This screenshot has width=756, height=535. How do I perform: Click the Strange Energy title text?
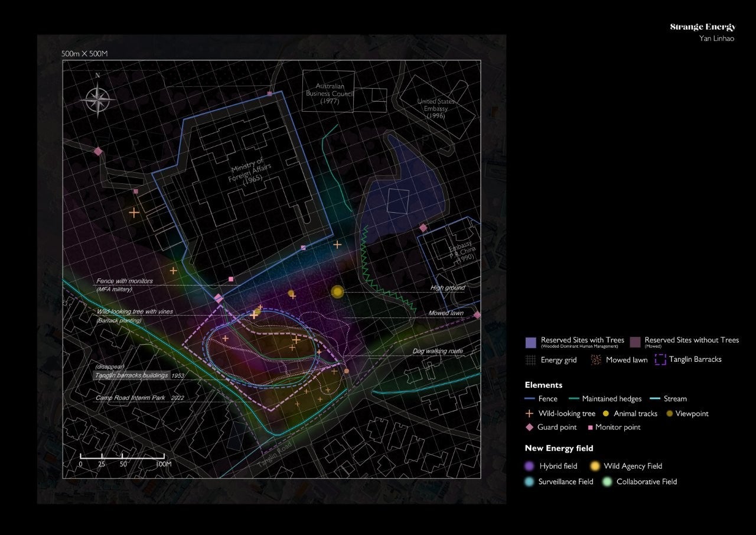[x=702, y=27]
